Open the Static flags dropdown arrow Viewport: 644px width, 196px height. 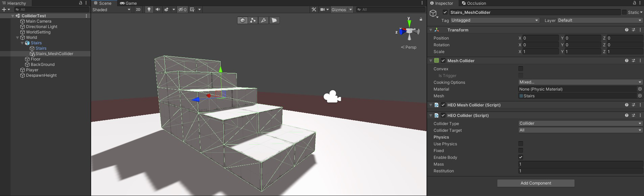coord(641,12)
